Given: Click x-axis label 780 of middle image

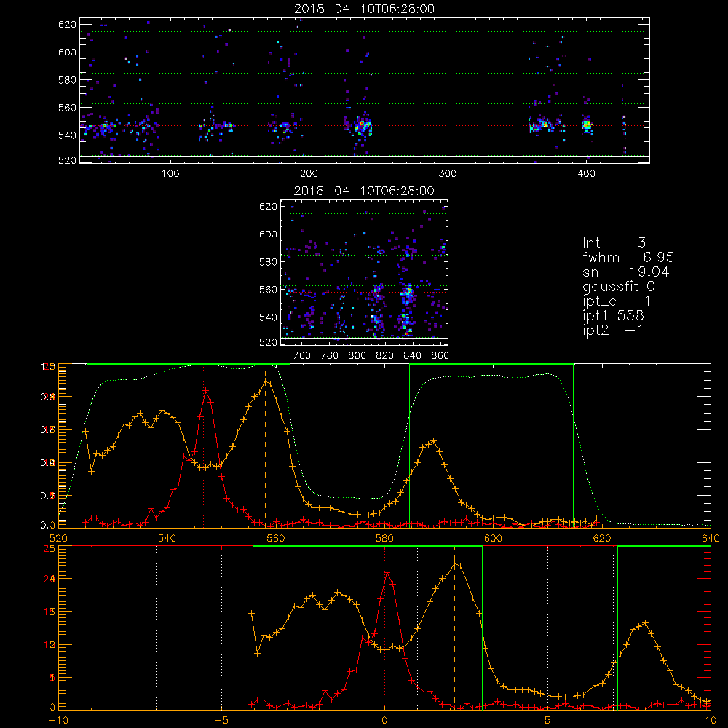Looking at the screenshot, I should (x=330, y=356).
